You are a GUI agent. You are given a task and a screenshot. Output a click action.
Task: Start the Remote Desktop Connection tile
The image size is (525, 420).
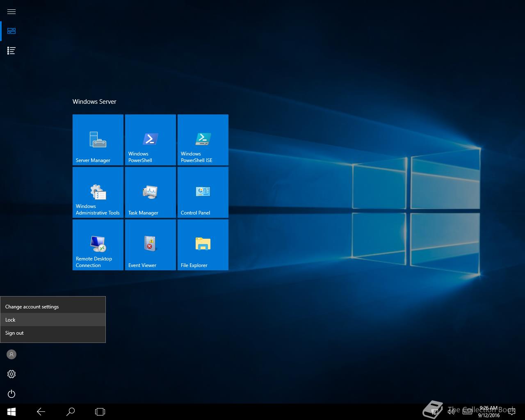(98, 245)
